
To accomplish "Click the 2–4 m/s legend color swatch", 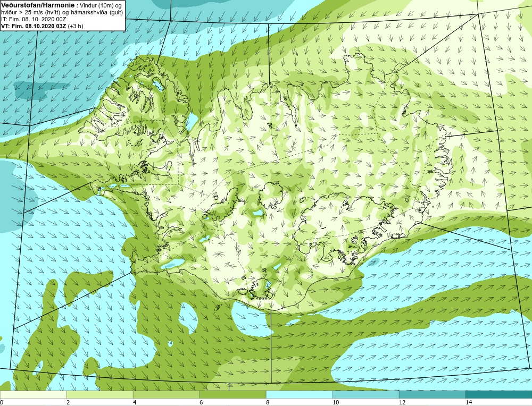I will (100, 394).
